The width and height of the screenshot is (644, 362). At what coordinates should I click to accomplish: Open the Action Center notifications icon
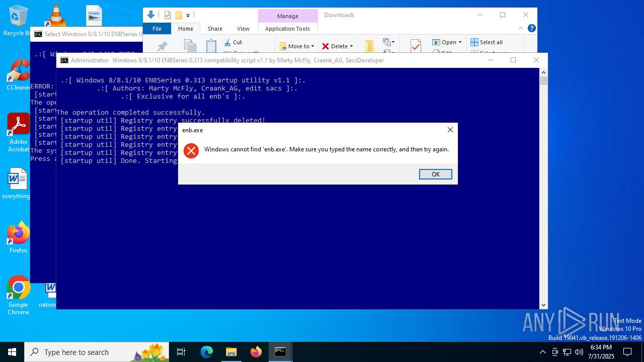(x=627, y=352)
